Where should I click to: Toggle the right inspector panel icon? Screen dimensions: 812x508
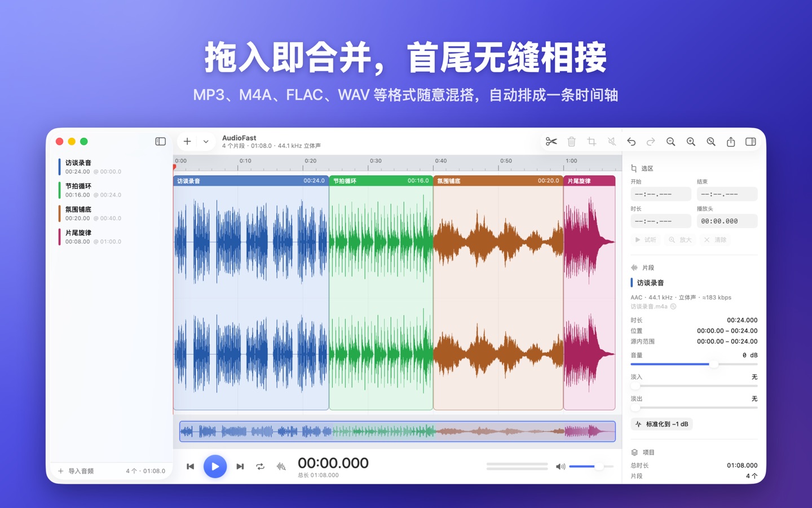pos(751,142)
